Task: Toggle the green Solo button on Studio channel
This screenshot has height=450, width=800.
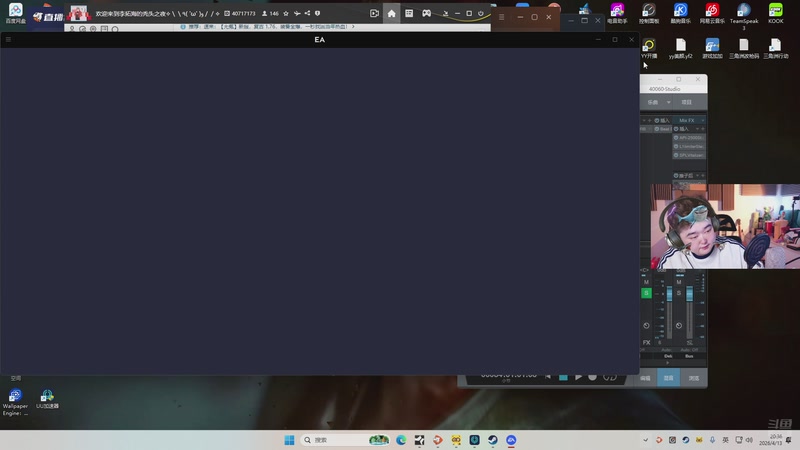Action: (x=646, y=293)
